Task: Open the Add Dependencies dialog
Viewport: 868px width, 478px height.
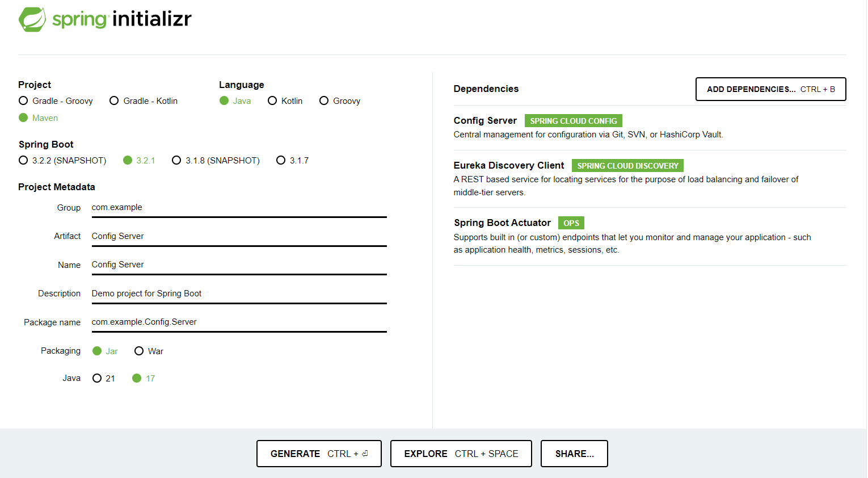Action: coord(770,89)
